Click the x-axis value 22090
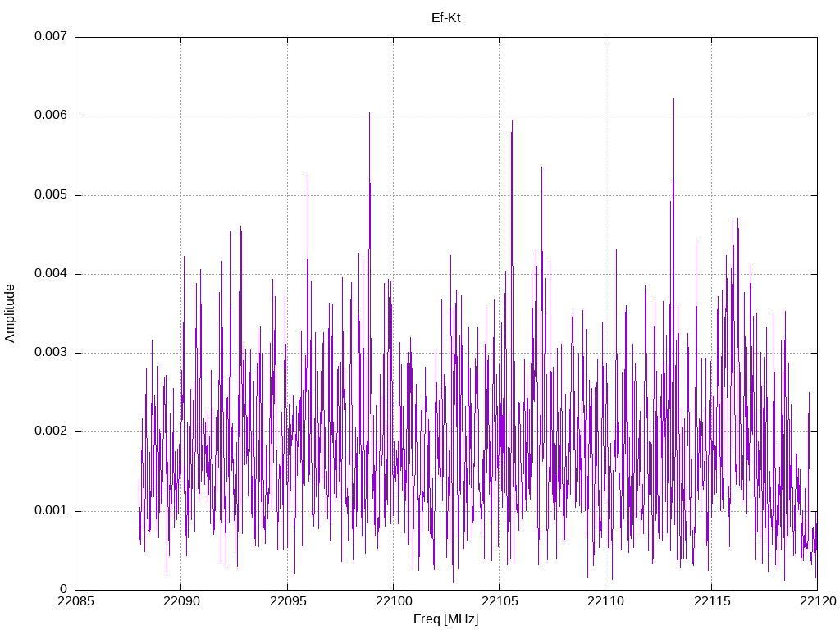840x630 pixels. click(x=181, y=601)
